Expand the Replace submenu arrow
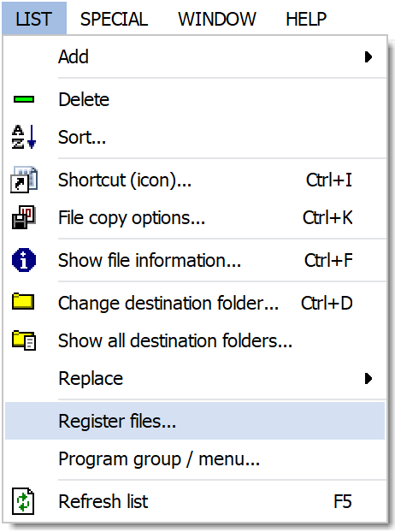Image resolution: width=395 pixels, height=532 pixels. click(x=368, y=378)
